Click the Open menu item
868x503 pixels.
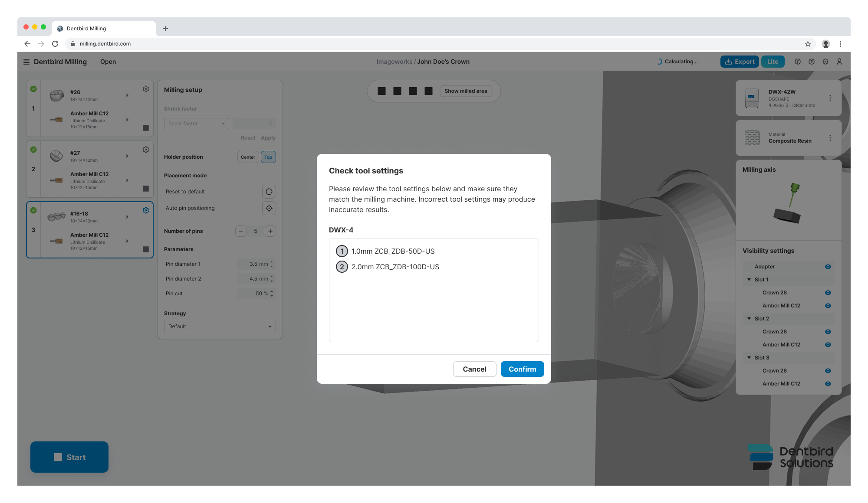pos(108,62)
